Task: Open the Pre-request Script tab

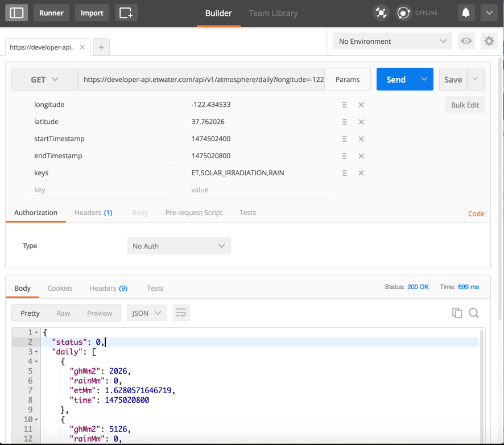Action: [193, 213]
